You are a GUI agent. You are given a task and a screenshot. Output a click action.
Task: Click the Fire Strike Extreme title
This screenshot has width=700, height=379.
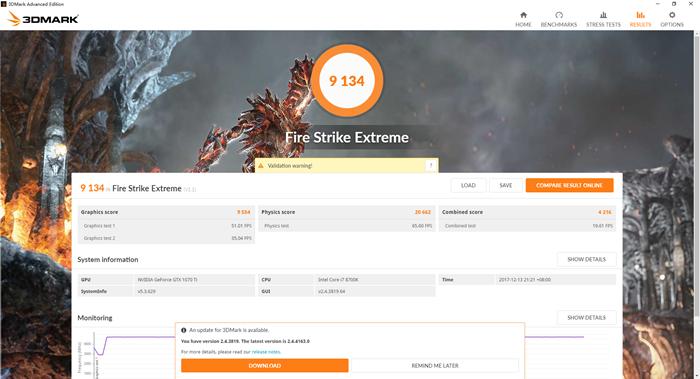tap(347, 137)
